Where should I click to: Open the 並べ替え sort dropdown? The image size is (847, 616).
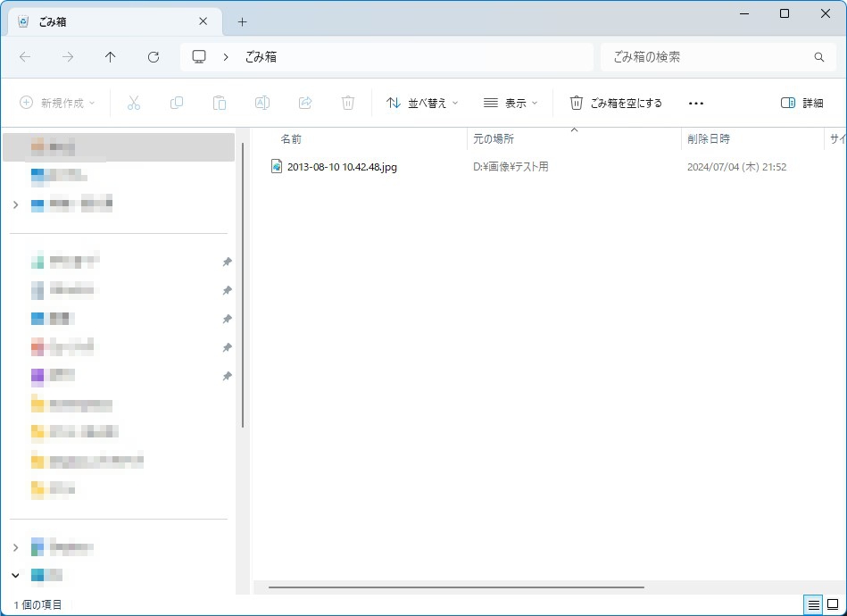pos(421,103)
